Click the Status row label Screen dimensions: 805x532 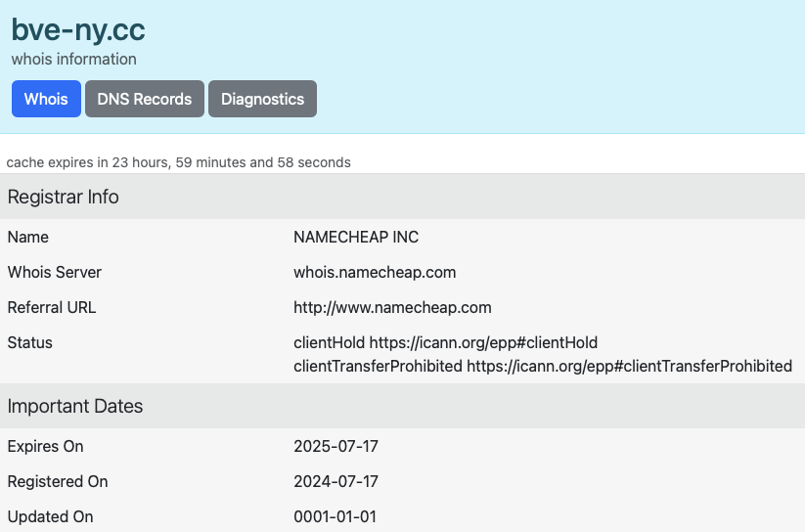coord(29,342)
